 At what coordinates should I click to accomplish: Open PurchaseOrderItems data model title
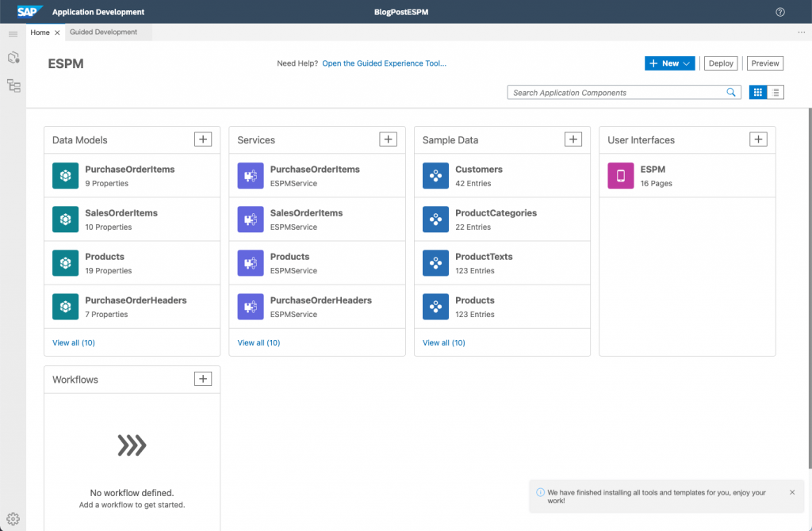tap(130, 170)
